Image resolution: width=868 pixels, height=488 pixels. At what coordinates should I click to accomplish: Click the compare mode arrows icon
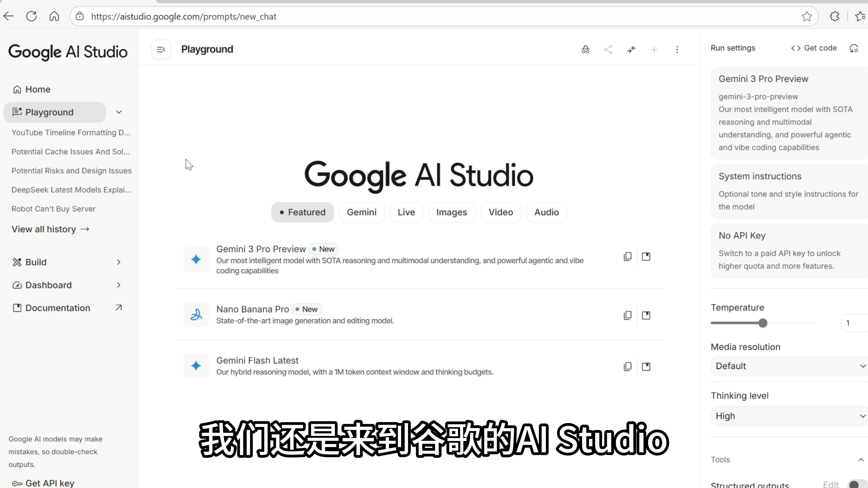[631, 49]
